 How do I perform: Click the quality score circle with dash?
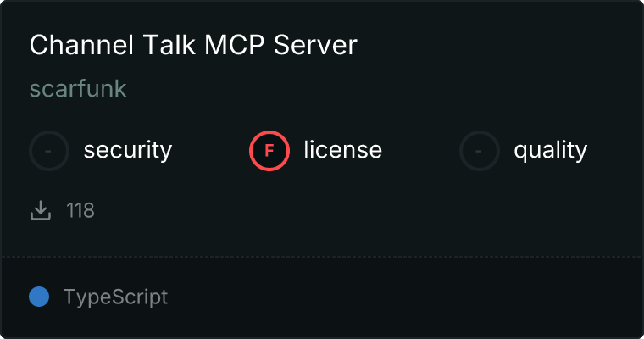[x=480, y=151]
